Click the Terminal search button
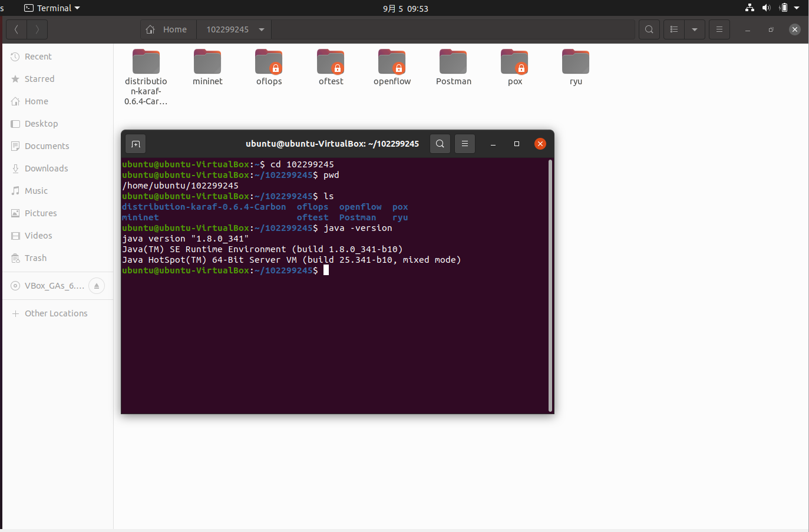This screenshot has height=532, width=809. (x=440, y=144)
